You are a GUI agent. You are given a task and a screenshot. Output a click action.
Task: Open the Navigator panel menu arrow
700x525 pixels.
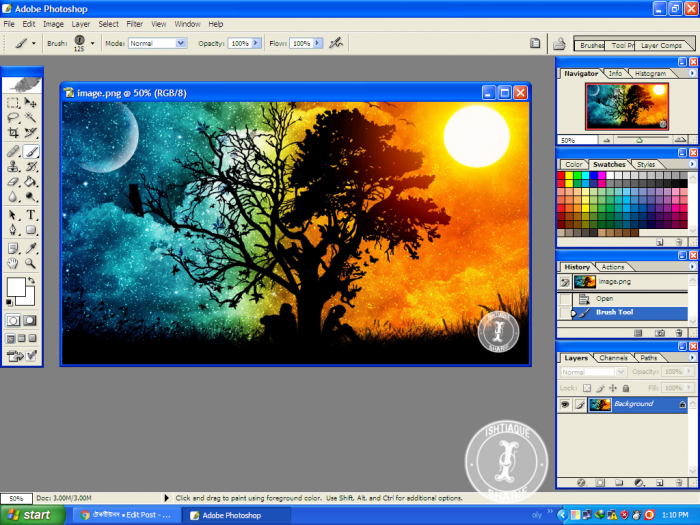[x=692, y=73]
